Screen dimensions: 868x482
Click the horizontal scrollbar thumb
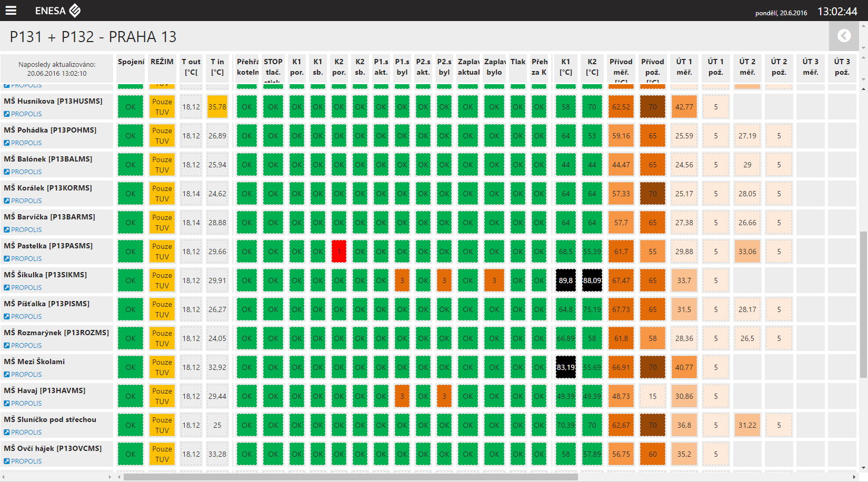(x=351, y=477)
